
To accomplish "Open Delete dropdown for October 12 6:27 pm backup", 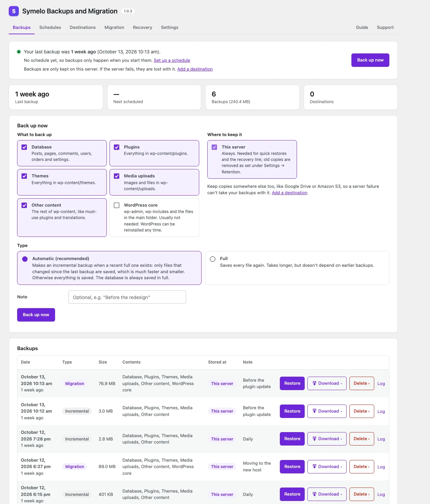I will click(362, 467).
